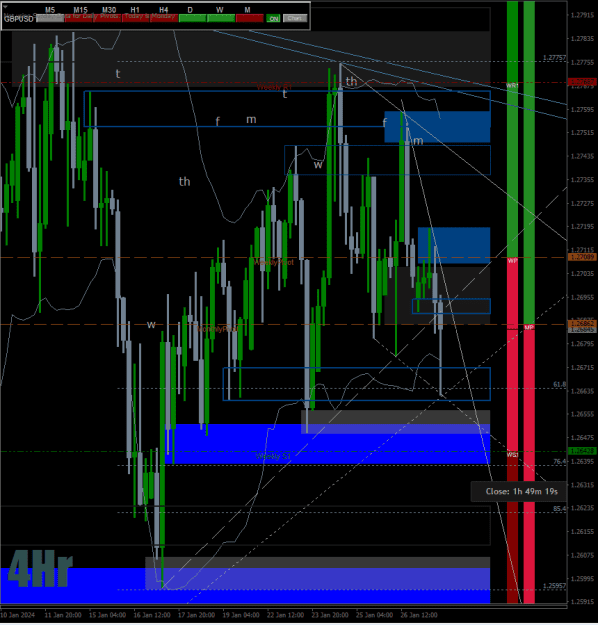Select the WR1 marker on pivot column
This screenshot has width=598, height=625.
tap(512, 85)
